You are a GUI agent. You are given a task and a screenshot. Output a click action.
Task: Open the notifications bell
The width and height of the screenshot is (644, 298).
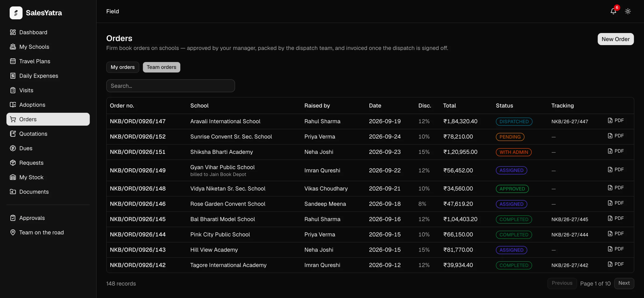tap(613, 11)
